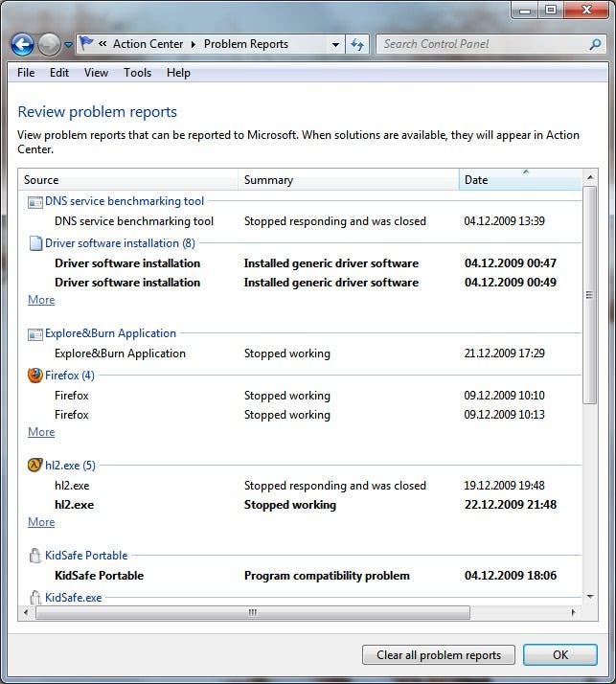Click the Back navigation arrow button
Viewport: 616px width, 684px height.
tap(22, 44)
